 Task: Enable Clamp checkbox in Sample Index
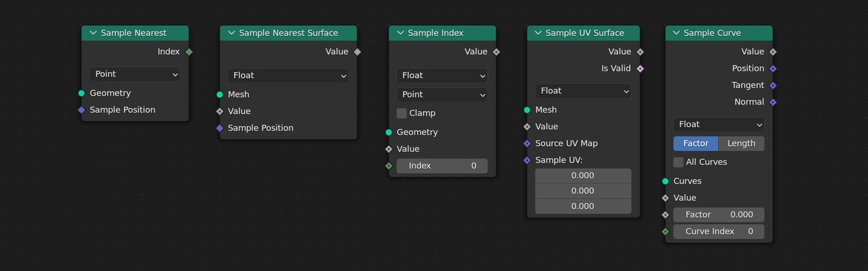pyautogui.click(x=401, y=113)
